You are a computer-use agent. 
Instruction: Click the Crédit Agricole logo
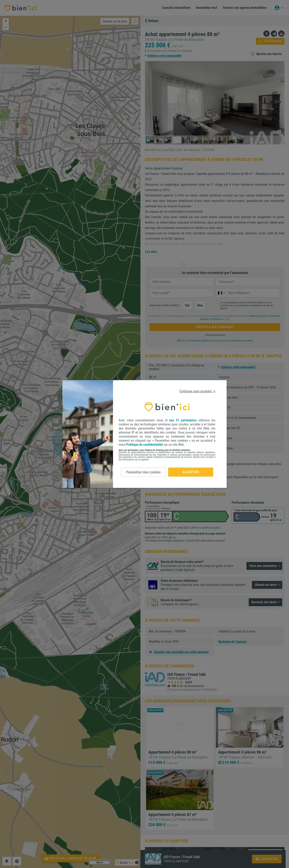click(x=153, y=566)
